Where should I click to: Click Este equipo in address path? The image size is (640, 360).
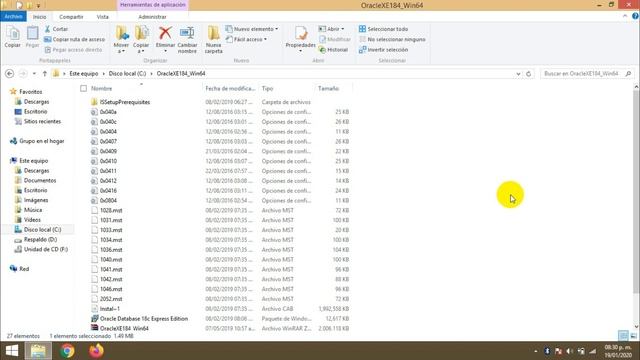click(x=84, y=74)
